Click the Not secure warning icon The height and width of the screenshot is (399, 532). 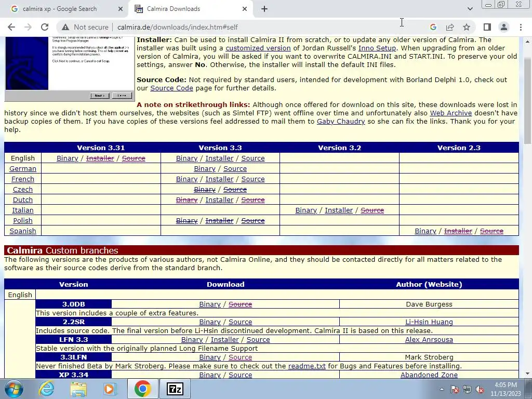click(65, 27)
